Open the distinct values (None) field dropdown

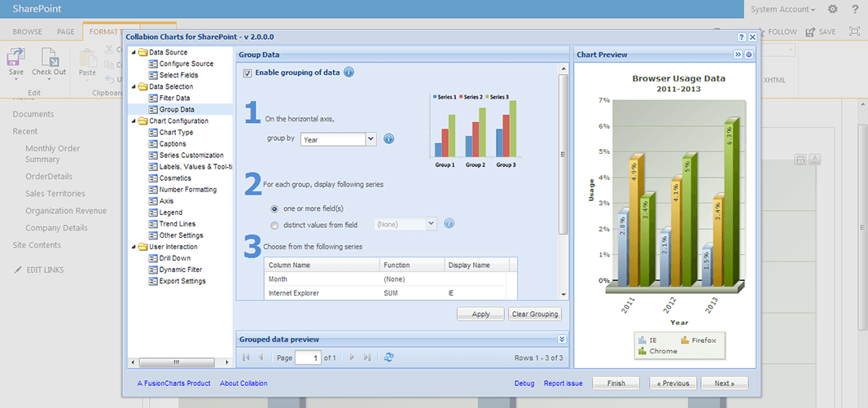pos(432,224)
